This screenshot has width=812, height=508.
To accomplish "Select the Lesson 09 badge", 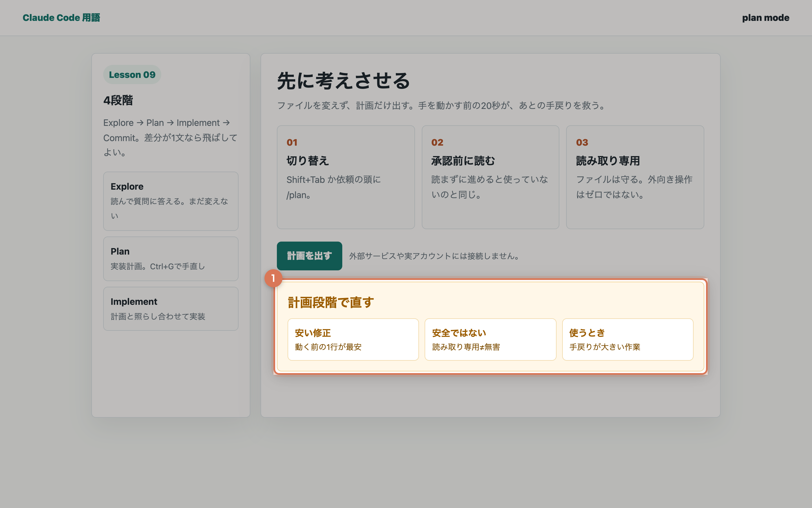I will click(x=132, y=75).
